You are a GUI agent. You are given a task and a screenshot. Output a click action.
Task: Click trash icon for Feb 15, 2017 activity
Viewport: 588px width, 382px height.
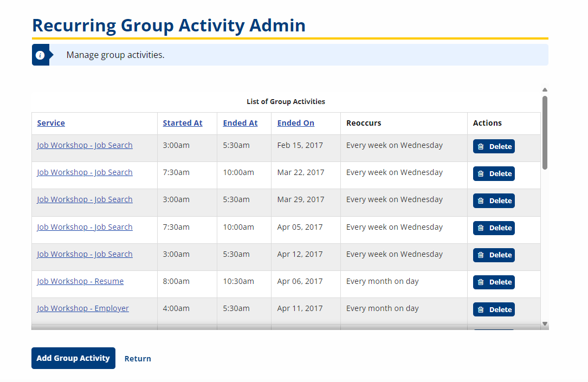[481, 147]
